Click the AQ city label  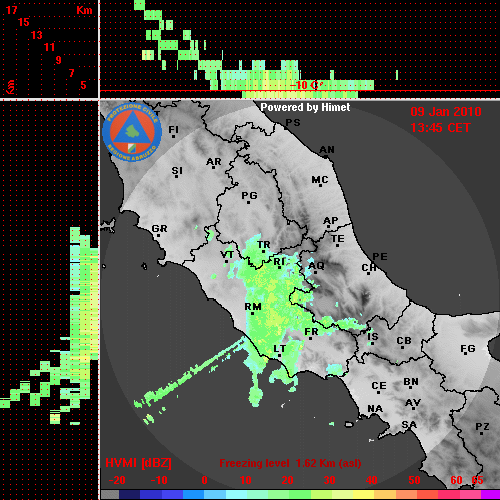pyautogui.click(x=316, y=267)
